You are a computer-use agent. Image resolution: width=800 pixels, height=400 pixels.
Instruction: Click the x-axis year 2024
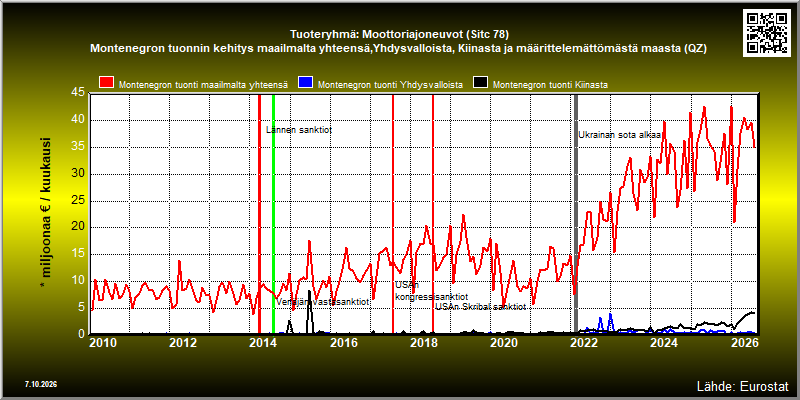[x=664, y=342]
